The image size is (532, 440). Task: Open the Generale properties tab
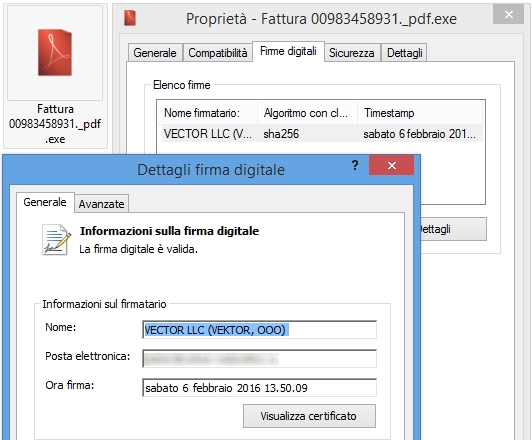[x=155, y=53]
